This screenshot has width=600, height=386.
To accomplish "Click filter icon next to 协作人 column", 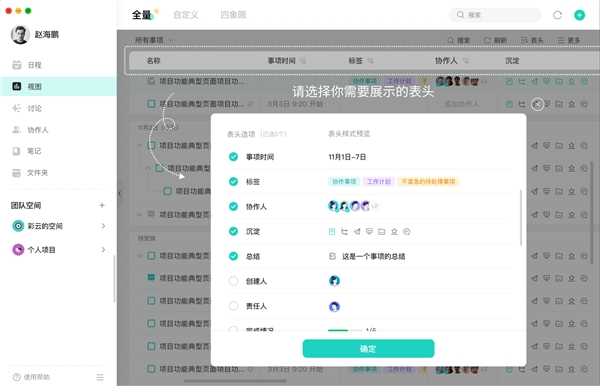I will (x=465, y=61).
